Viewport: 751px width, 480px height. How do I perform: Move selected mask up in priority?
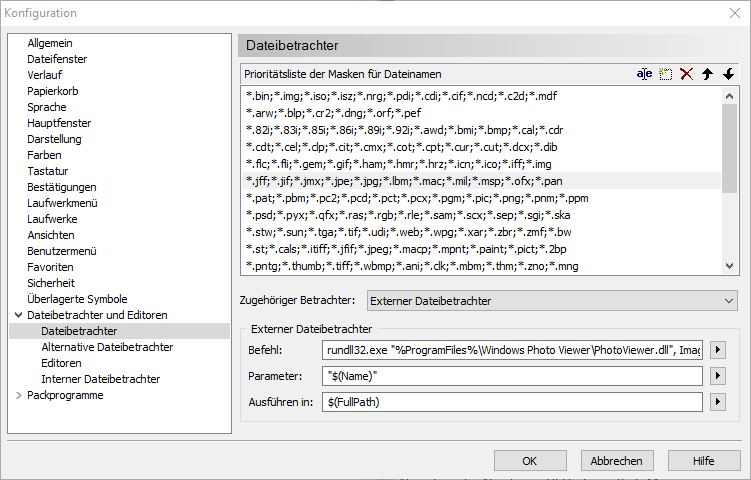pyautogui.click(x=707, y=74)
